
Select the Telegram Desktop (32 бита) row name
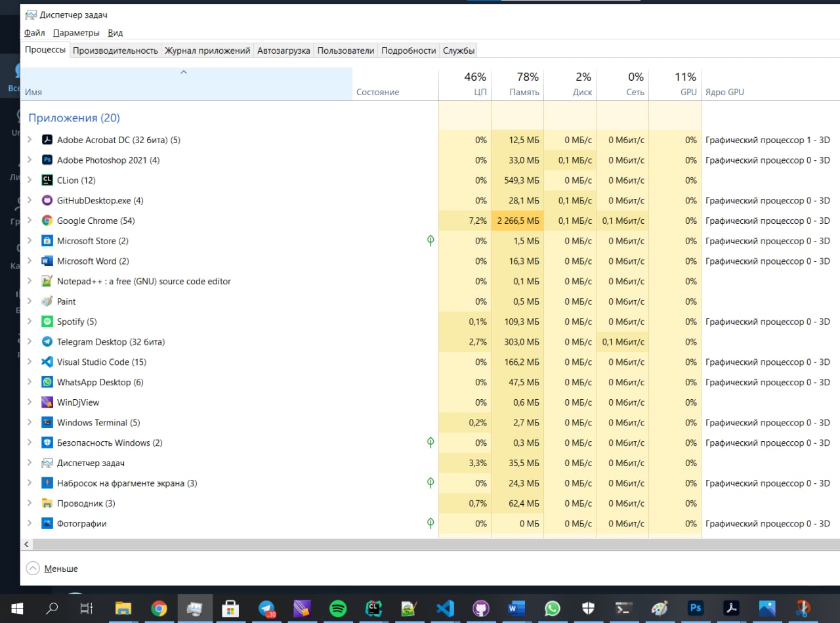point(111,342)
